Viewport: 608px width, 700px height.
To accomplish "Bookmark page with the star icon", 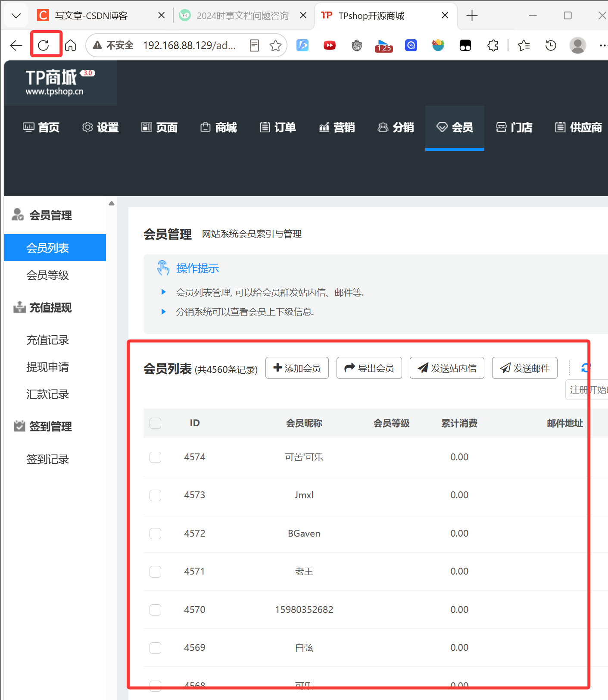I will (275, 45).
